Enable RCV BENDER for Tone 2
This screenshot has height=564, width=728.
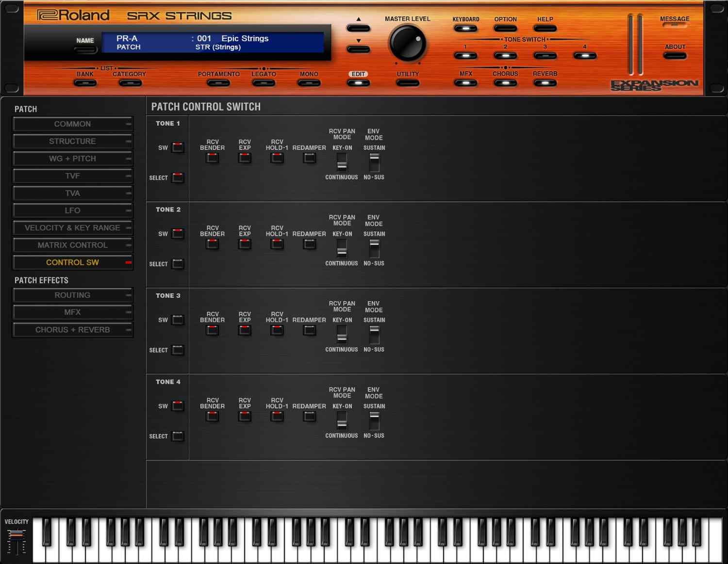point(212,244)
